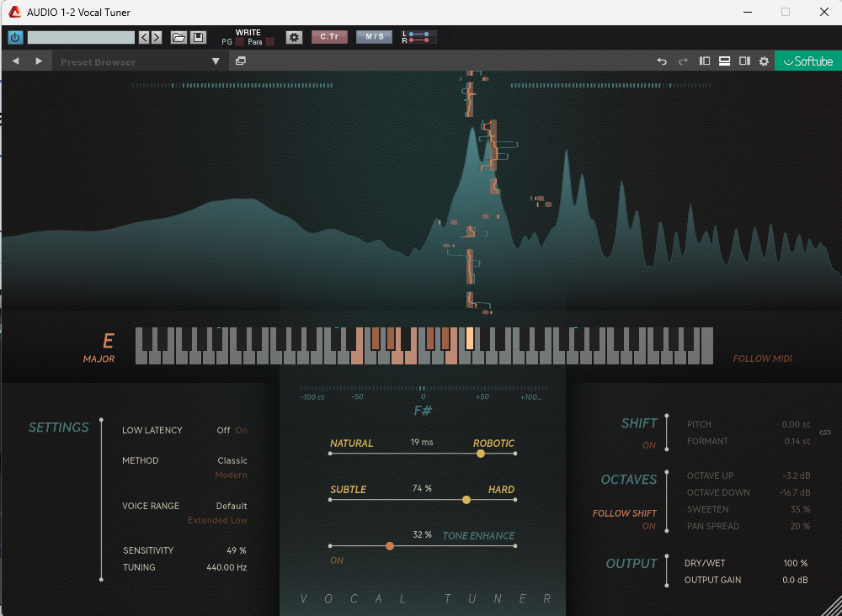
Task: Toggle the Shift ON switch
Action: [x=649, y=445]
